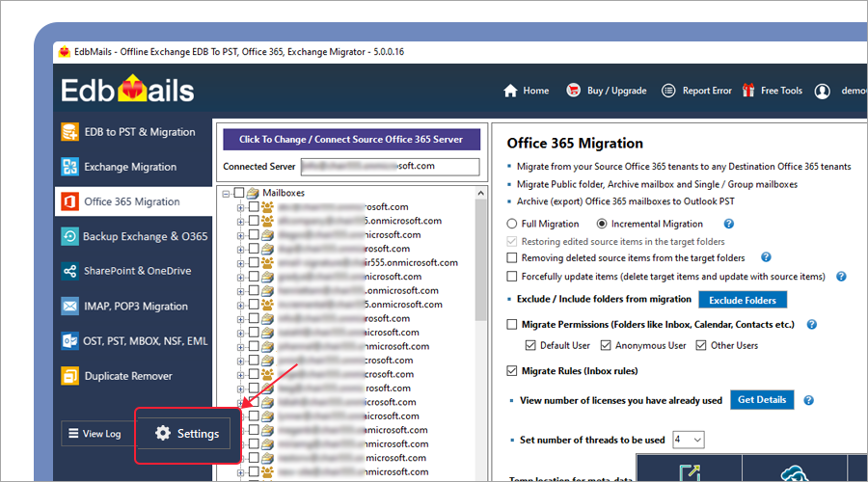This screenshot has height=482, width=868.
Task: Click the OST, PST, MBOX Outlook icon
Action: point(69,341)
